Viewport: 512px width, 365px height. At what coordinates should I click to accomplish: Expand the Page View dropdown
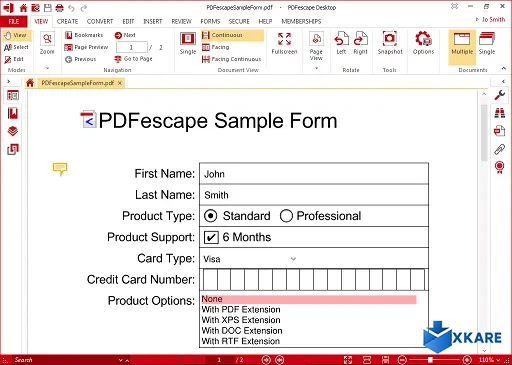coord(316,68)
